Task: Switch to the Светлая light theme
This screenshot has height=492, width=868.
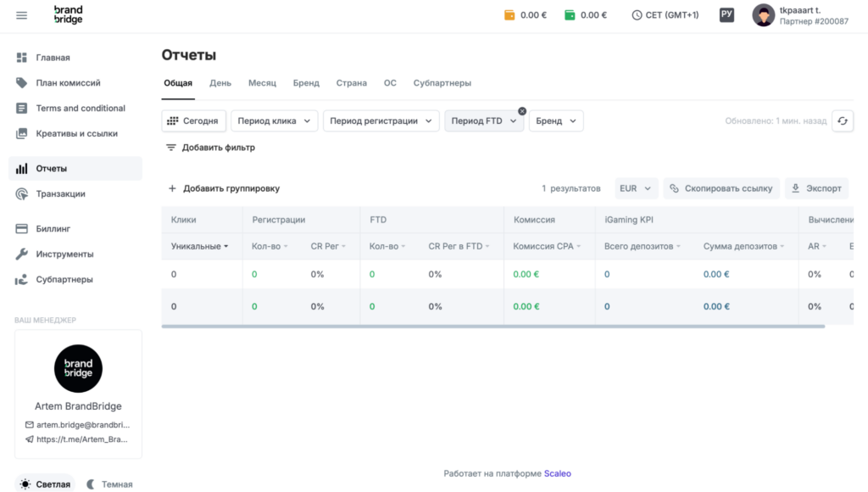Action: (x=45, y=484)
